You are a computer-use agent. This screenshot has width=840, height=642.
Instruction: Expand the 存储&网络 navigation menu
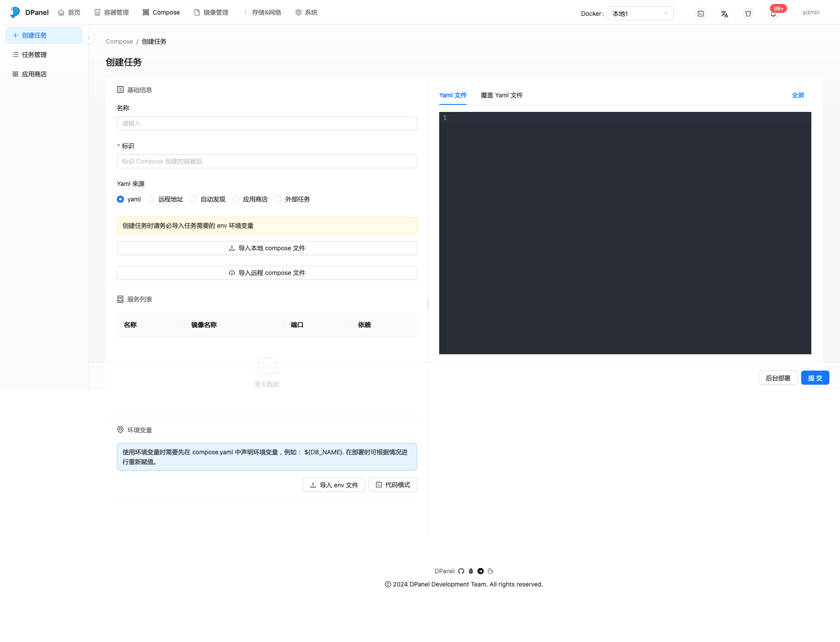point(262,12)
